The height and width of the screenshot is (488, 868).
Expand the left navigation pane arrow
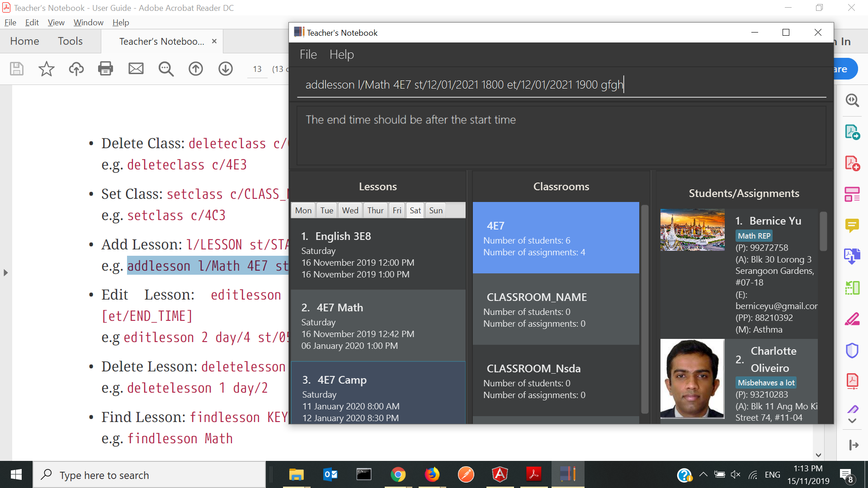[x=5, y=272]
